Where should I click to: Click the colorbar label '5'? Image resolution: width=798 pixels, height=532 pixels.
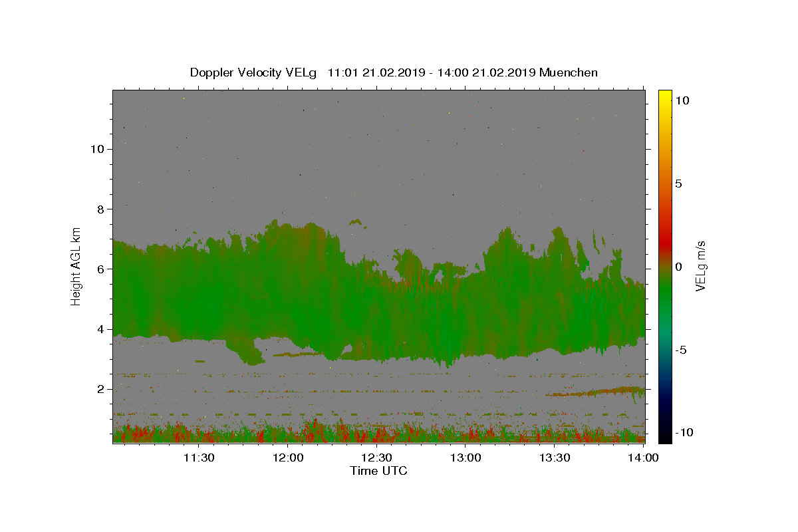pyautogui.click(x=678, y=184)
